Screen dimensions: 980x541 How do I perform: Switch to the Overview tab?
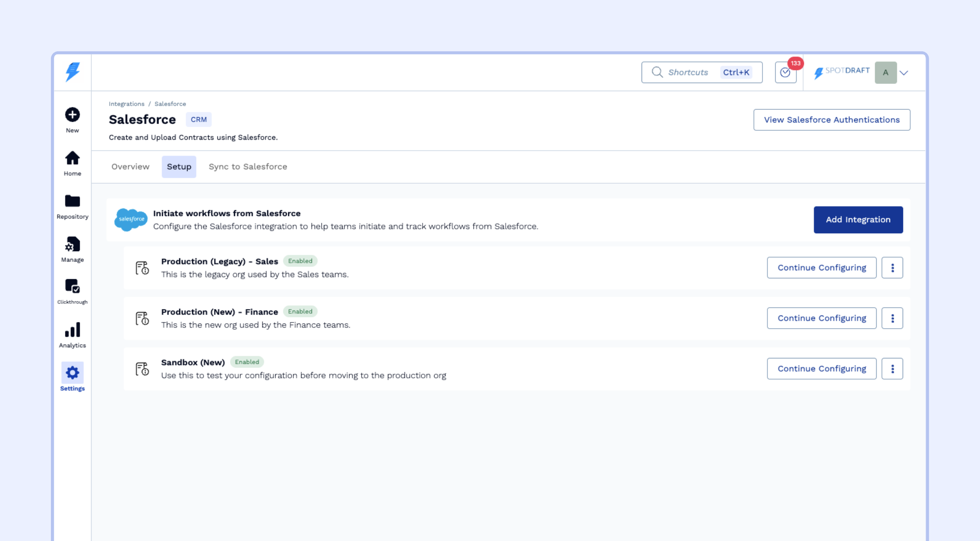click(130, 167)
